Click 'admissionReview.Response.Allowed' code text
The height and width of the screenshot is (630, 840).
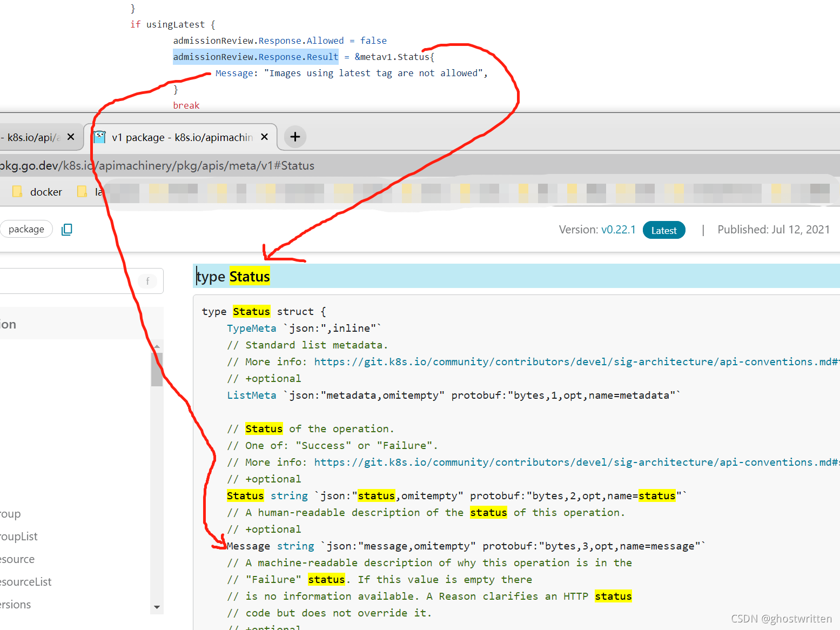click(258, 41)
